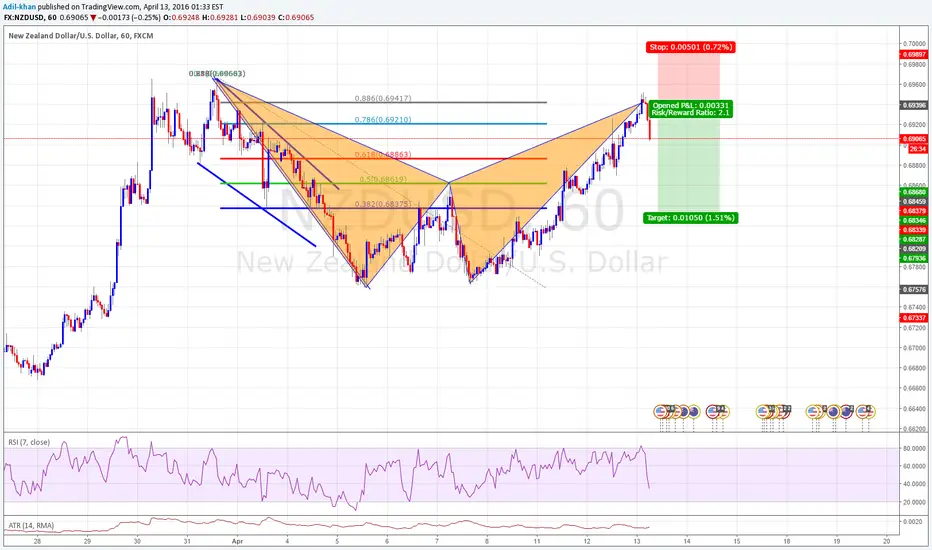Click the green Target: 0.01050 (1.51%) label
The image size is (932, 550).
[691, 218]
